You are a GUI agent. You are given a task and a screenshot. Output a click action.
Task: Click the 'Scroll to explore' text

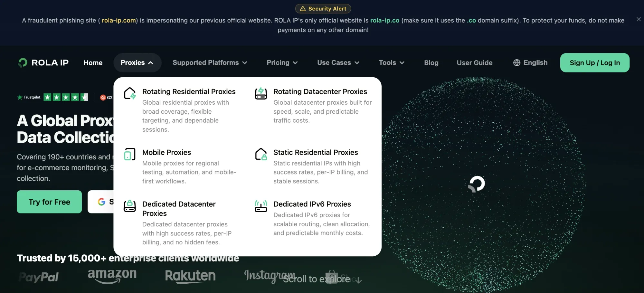(317, 279)
